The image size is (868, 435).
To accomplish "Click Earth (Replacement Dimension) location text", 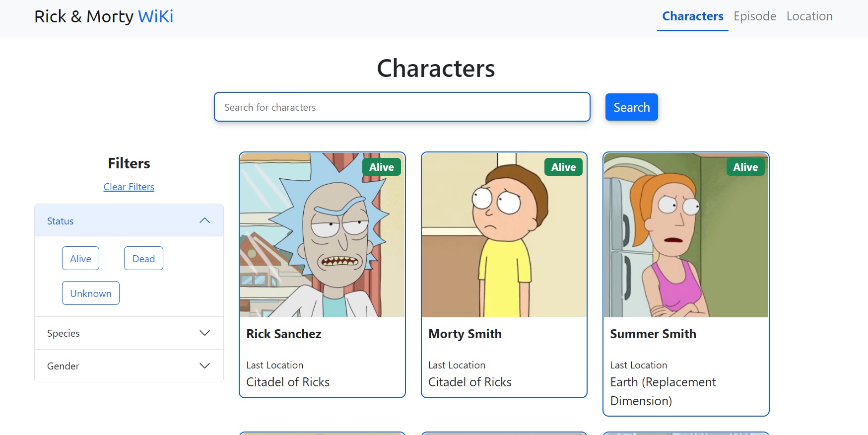I will click(x=663, y=391).
